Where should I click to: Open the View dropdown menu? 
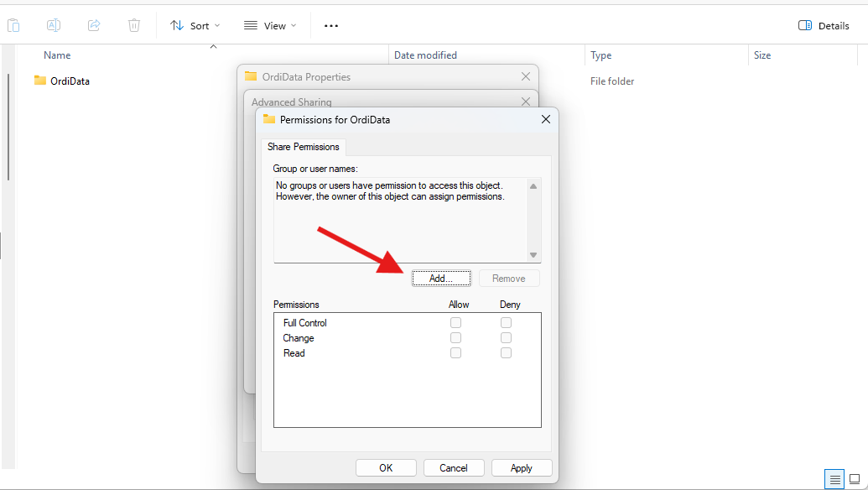click(x=270, y=26)
